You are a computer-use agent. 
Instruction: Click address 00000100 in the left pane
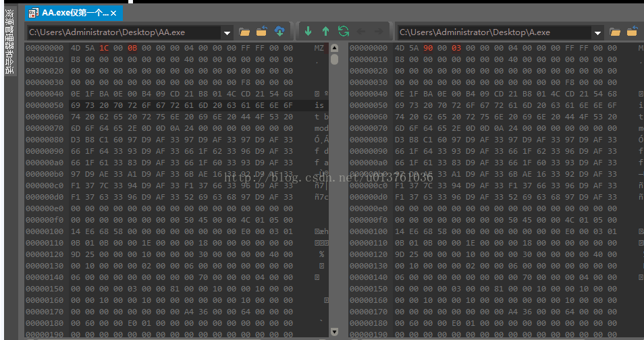pos(45,231)
